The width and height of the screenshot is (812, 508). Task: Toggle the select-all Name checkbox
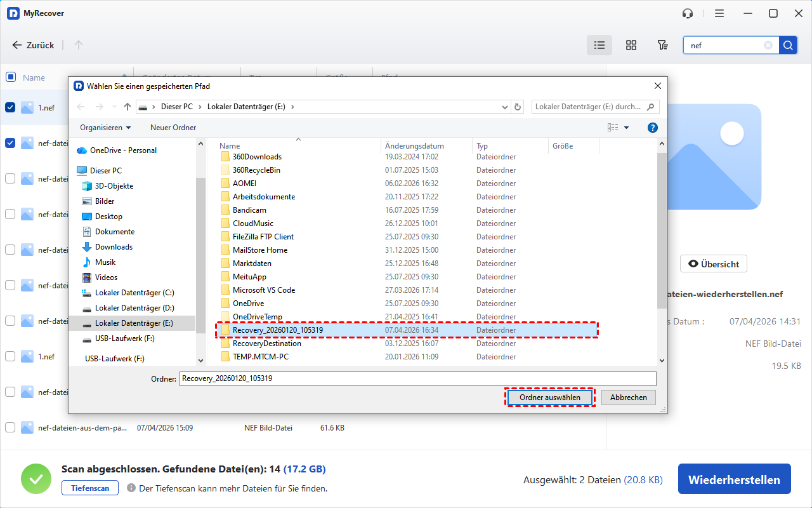pos(10,77)
